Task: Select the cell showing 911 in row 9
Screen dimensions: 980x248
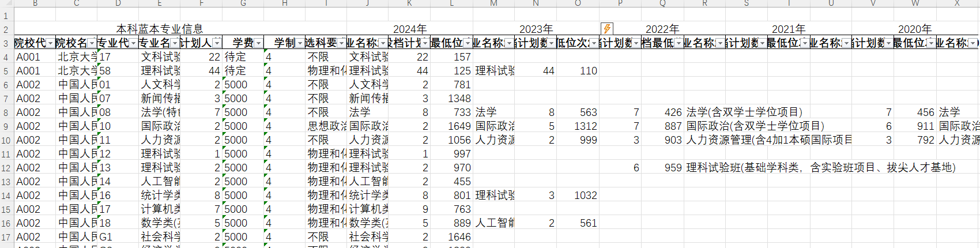Action: pyautogui.click(x=915, y=126)
